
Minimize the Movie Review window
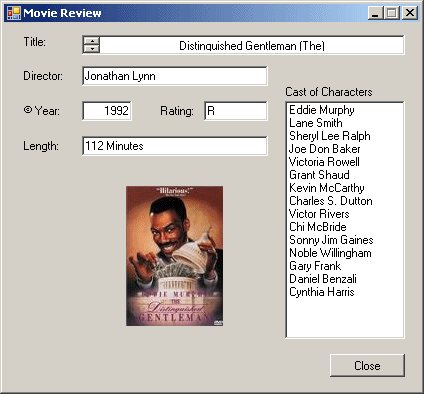tap(376, 13)
